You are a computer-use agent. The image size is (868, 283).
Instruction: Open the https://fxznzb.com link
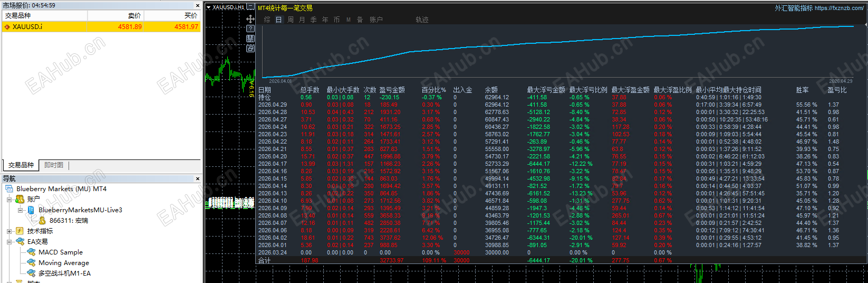point(839,8)
